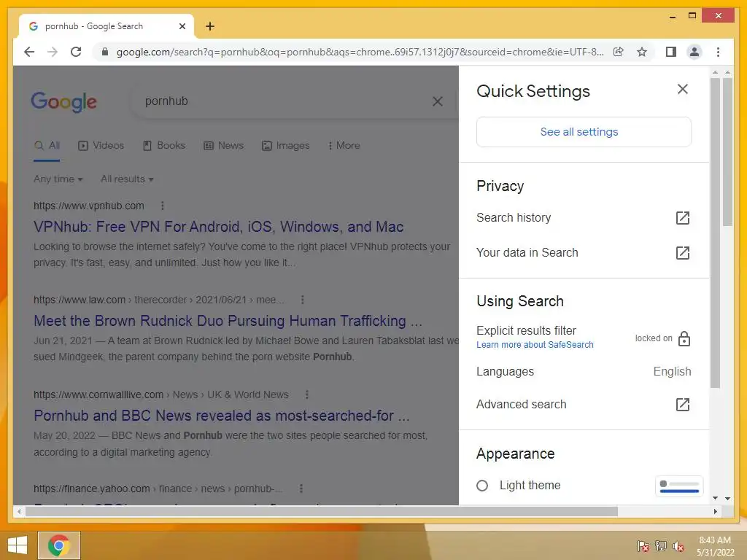
Task: Click horizontal scrollbar right arrow
Action: 715,511
